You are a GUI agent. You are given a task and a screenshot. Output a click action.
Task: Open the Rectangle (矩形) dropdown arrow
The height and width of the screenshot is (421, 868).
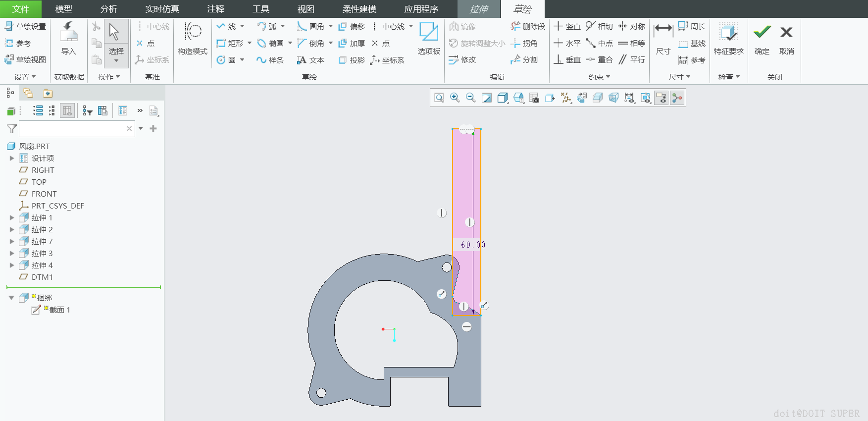pyautogui.click(x=250, y=43)
